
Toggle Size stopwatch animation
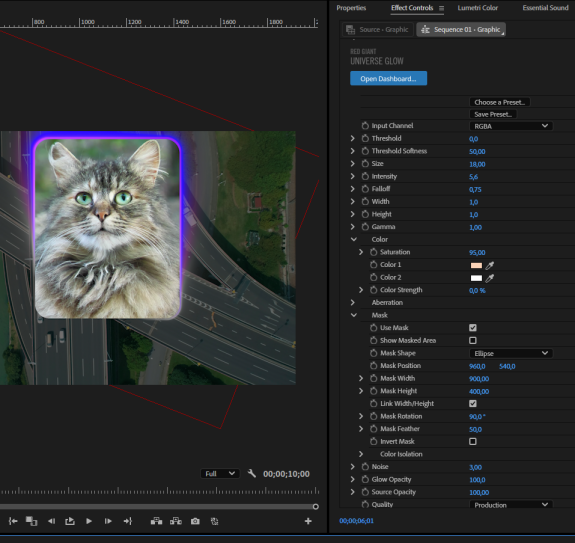coord(365,164)
